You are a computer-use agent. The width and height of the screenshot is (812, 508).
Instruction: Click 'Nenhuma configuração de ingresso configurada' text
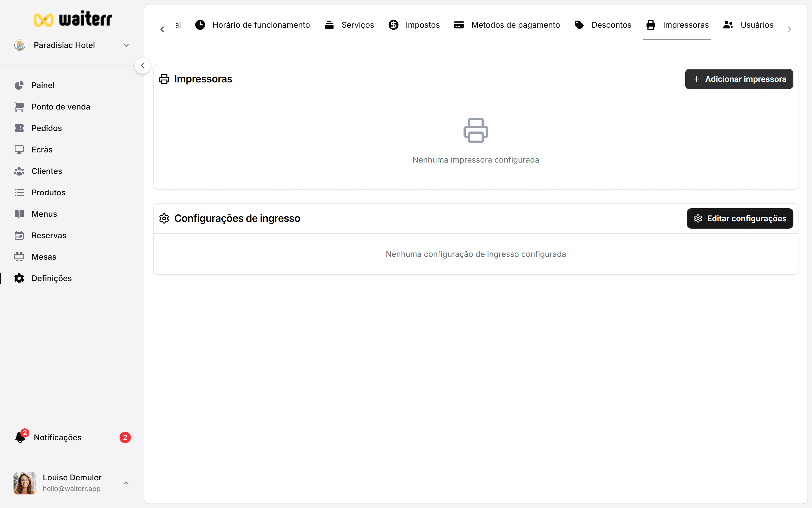click(476, 254)
